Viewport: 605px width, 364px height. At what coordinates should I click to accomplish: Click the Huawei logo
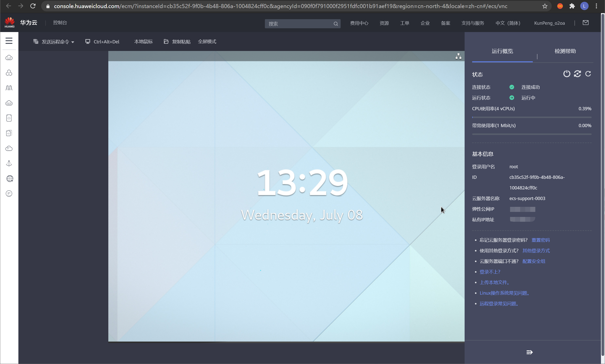pos(10,22)
